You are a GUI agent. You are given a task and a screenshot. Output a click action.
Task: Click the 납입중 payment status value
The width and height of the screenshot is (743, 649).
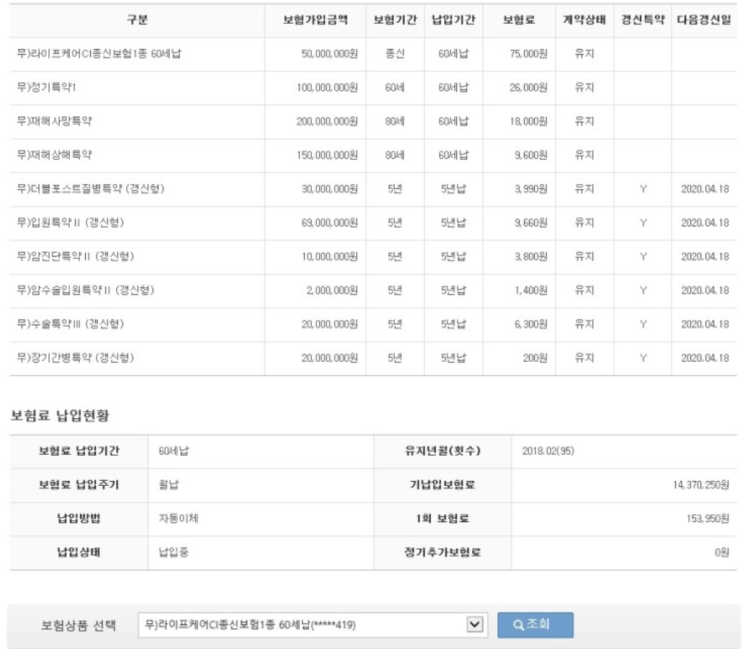click(173, 552)
